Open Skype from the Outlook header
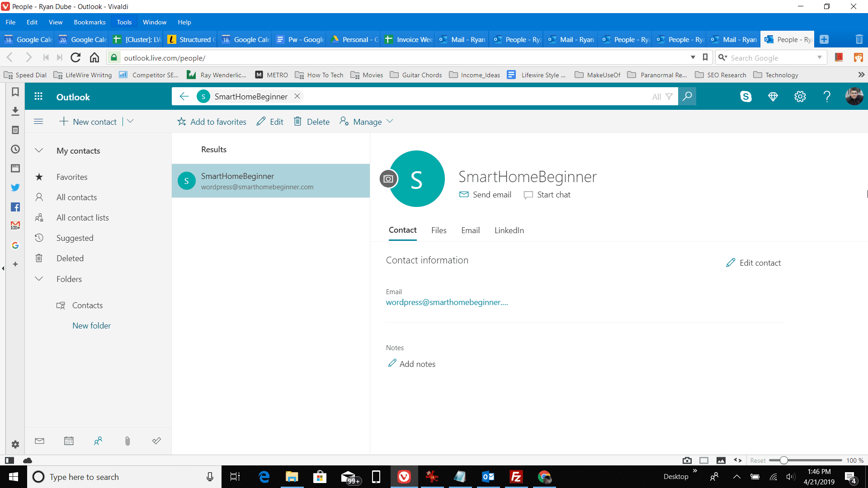 click(745, 96)
